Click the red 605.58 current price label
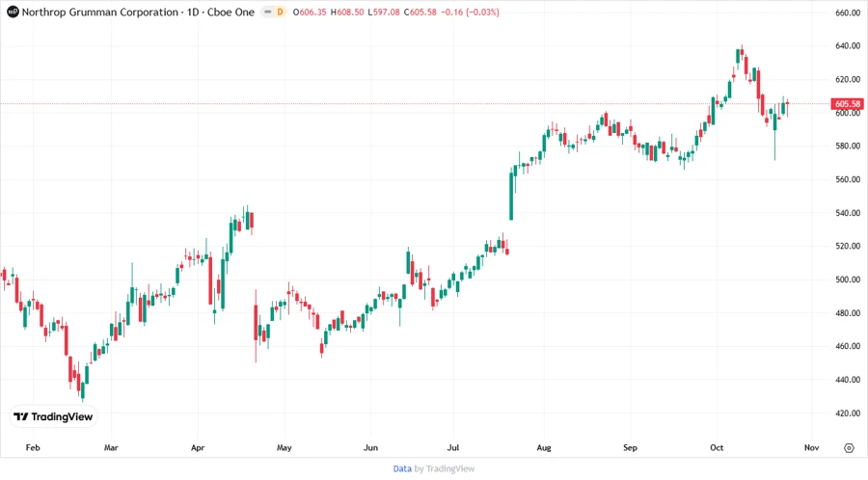 (x=848, y=104)
